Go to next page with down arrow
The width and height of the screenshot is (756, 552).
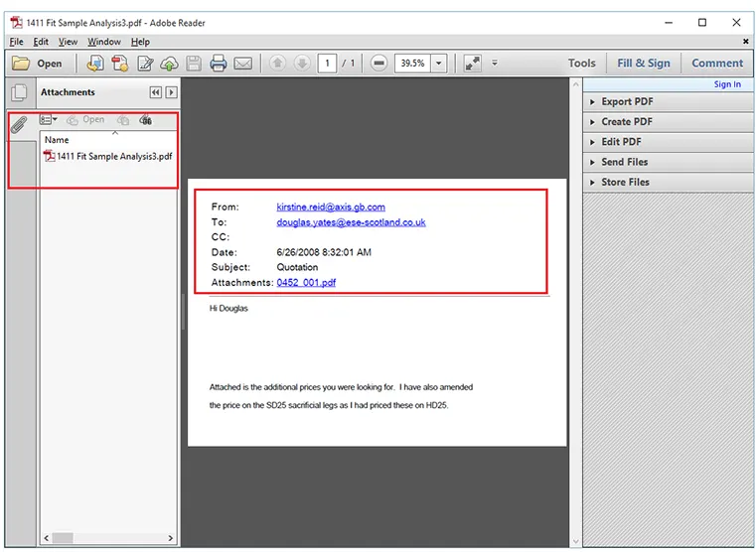point(302,64)
